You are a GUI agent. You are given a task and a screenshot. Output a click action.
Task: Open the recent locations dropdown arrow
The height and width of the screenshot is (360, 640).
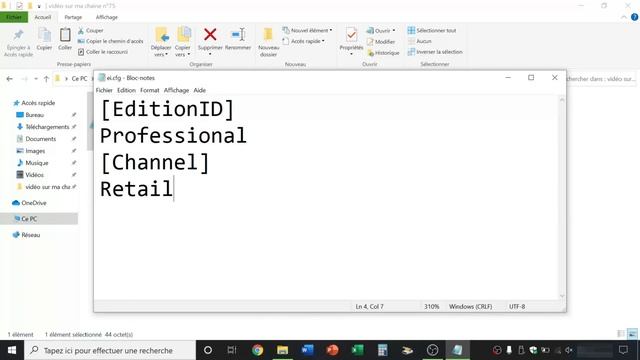[x=36, y=79]
